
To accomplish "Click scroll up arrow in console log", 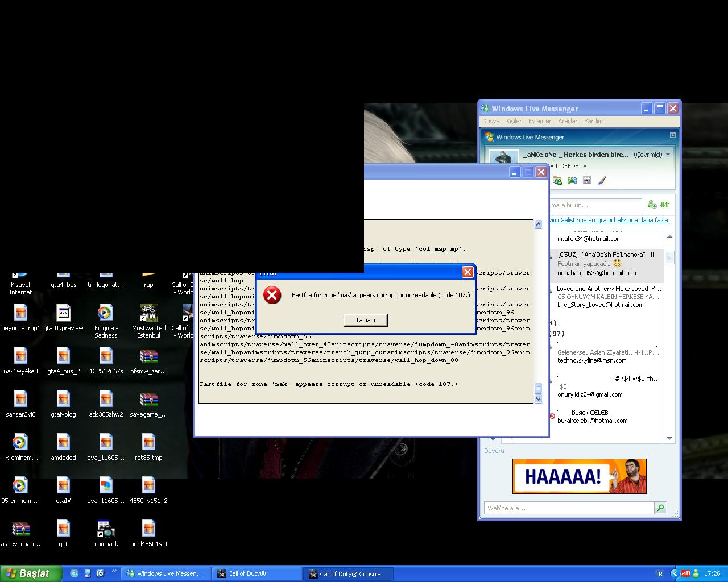I will click(x=538, y=225).
